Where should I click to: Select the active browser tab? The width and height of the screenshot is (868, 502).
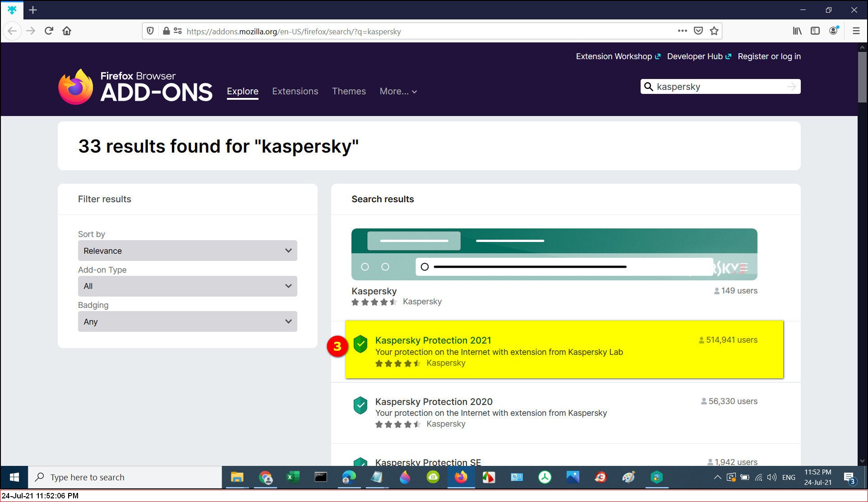click(12, 10)
